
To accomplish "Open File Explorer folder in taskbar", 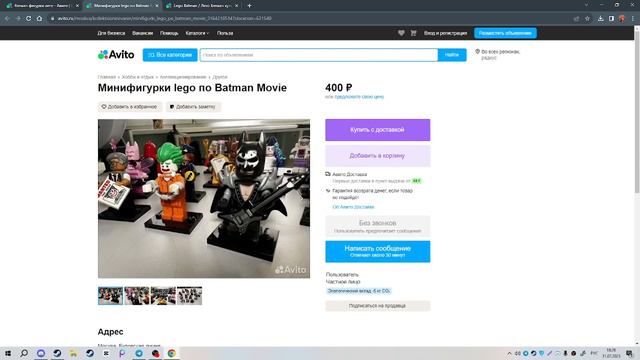I will [73, 353].
